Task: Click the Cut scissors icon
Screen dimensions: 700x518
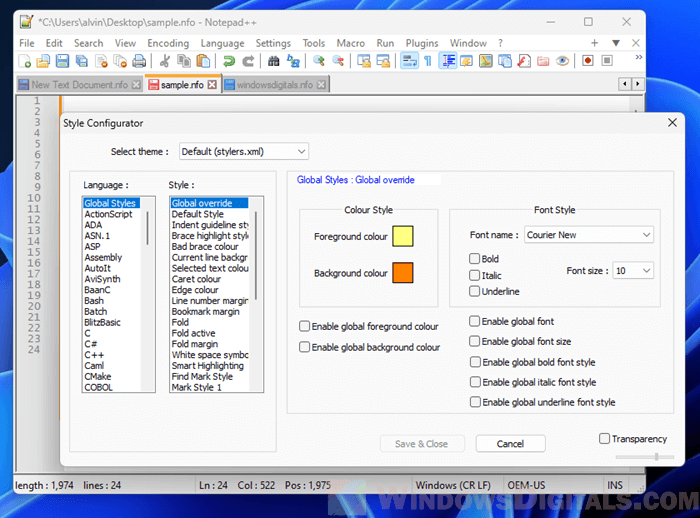Action: (x=165, y=61)
